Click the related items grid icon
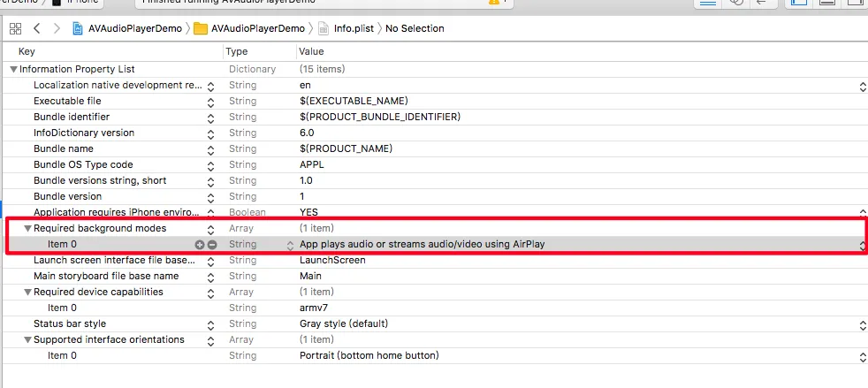The width and height of the screenshot is (868, 388). click(x=15, y=28)
